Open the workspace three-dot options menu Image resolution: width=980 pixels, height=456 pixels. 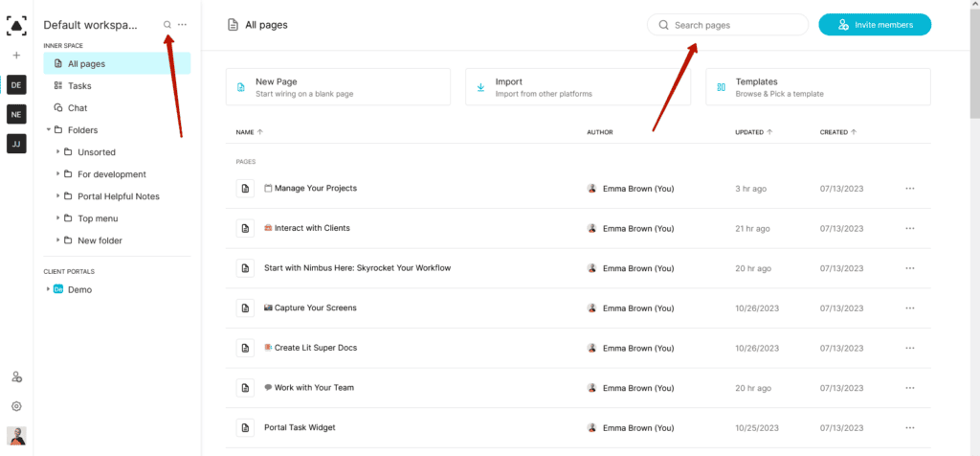point(183,25)
